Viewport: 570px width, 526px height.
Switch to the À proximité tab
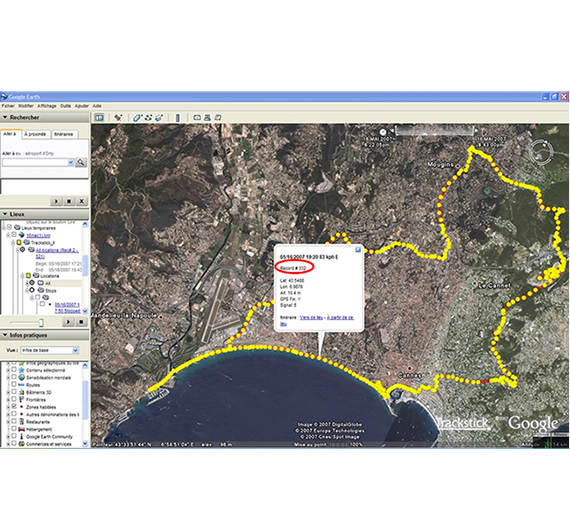(x=36, y=134)
